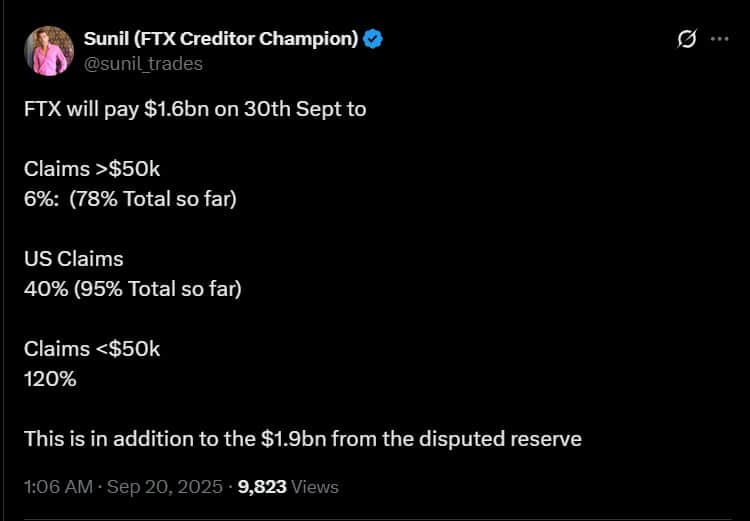Screen dimensions: 750x521
Task: Open the @sunil_trades handle link
Action: pos(142,63)
